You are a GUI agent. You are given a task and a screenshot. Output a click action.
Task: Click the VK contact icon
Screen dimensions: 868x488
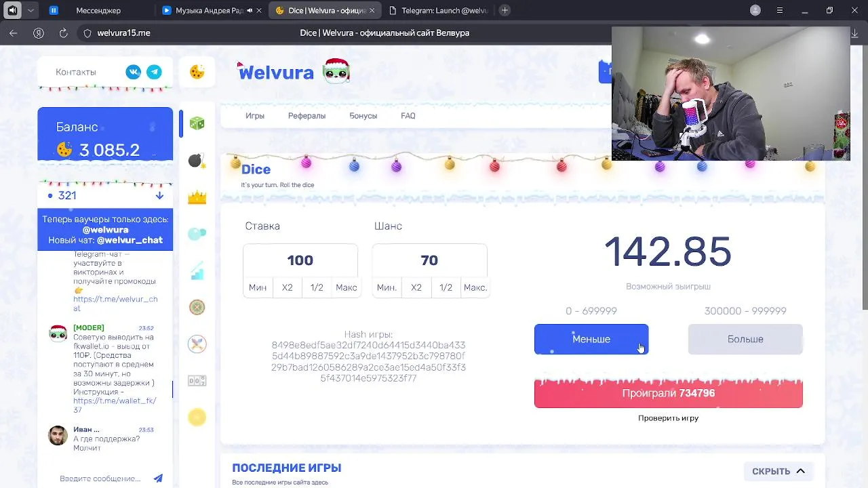tap(134, 72)
